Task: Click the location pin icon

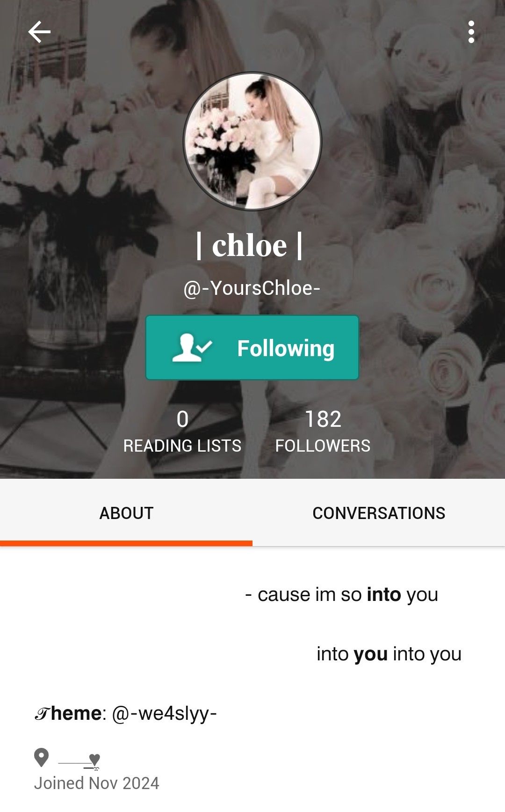Action: click(x=41, y=757)
